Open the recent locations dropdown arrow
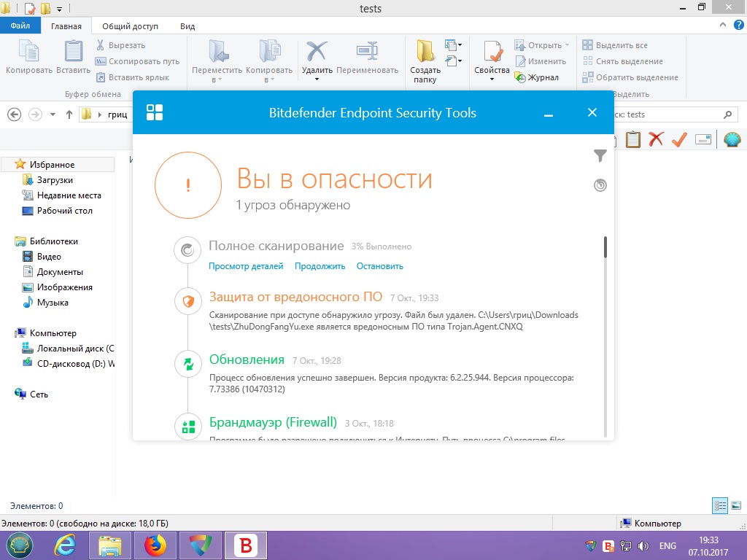The image size is (747, 560). coord(53,114)
